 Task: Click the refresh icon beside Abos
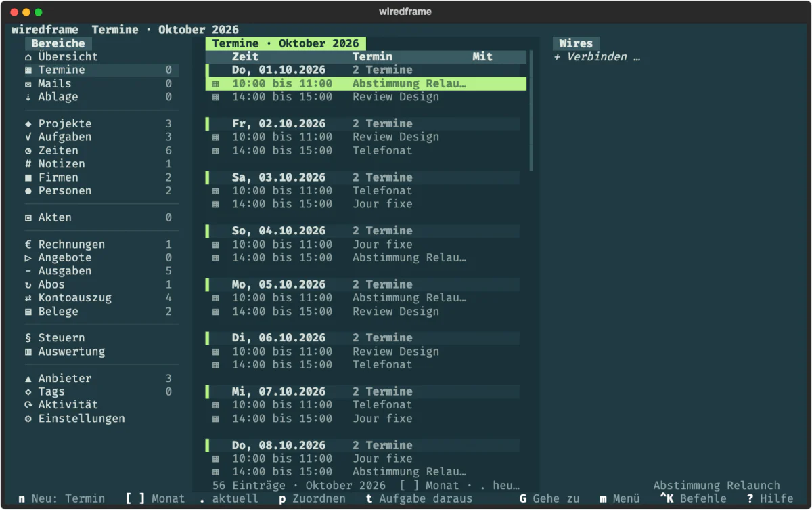click(x=28, y=284)
